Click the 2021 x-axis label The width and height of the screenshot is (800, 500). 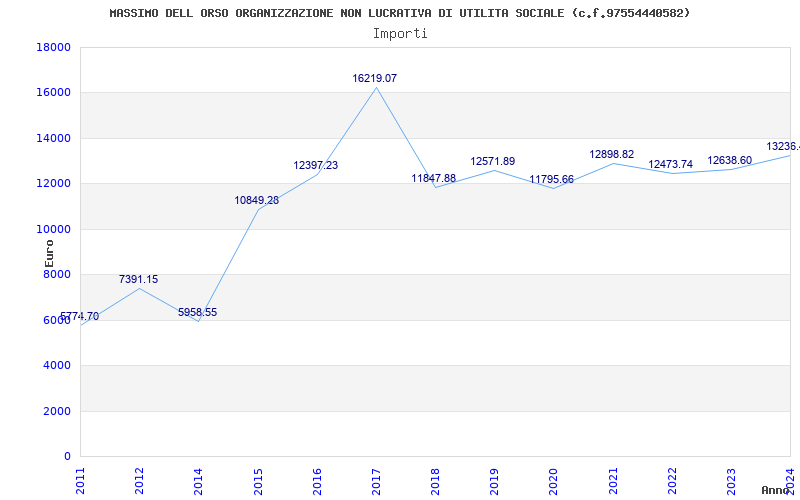coord(613,481)
